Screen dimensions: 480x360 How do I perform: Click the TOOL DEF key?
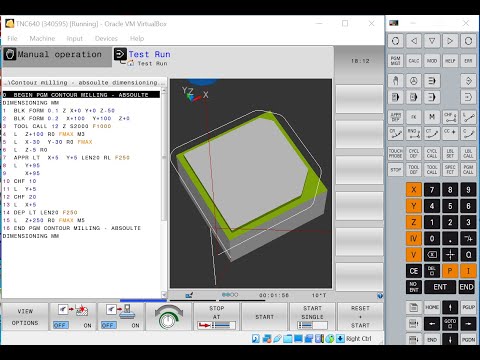(x=414, y=170)
